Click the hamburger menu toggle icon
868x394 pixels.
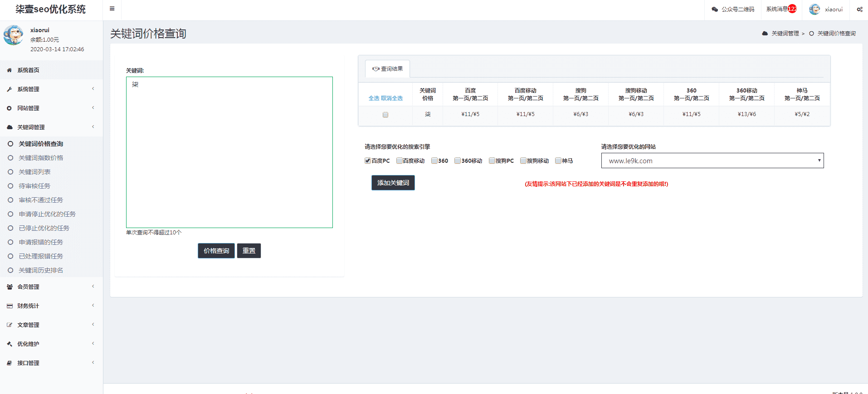pos(112,9)
